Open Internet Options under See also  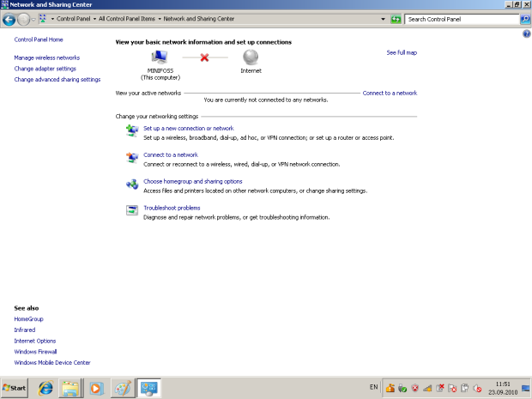(35, 341)
